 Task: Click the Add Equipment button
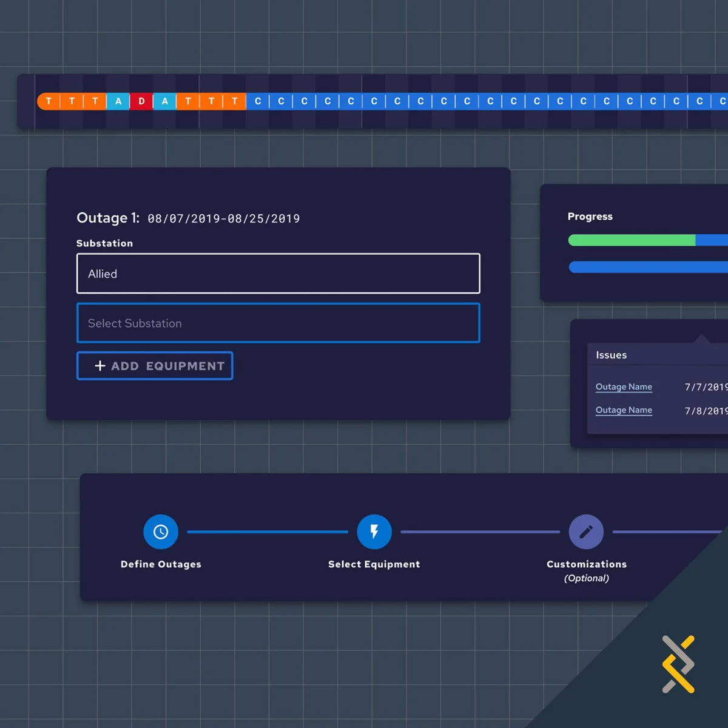pyautogui.click(x=155, y=366)
